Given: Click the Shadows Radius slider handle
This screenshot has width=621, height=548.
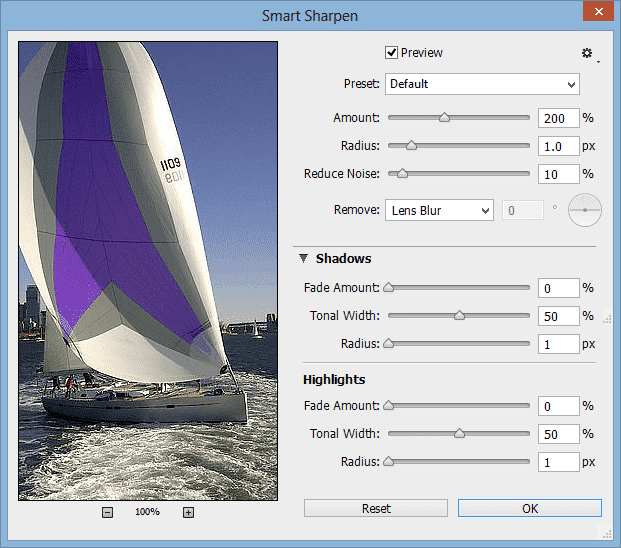Looking at the screenshot, I should click(389, 343).
